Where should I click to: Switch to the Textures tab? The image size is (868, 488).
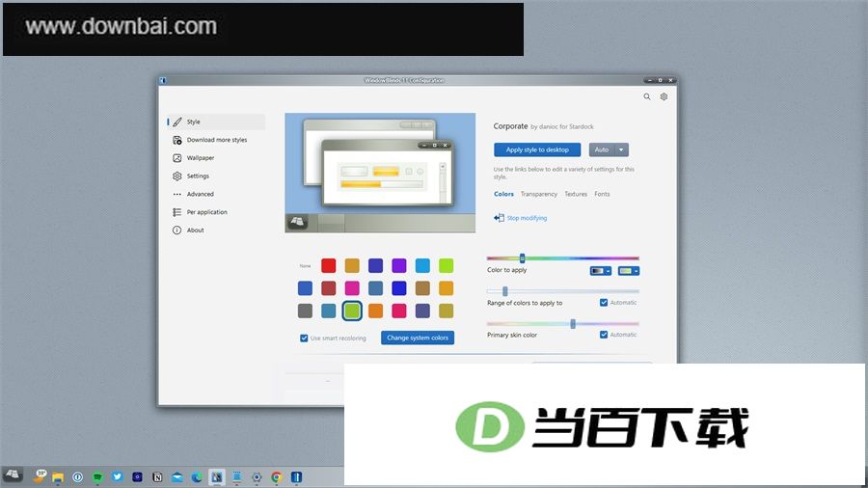[576, 194]
